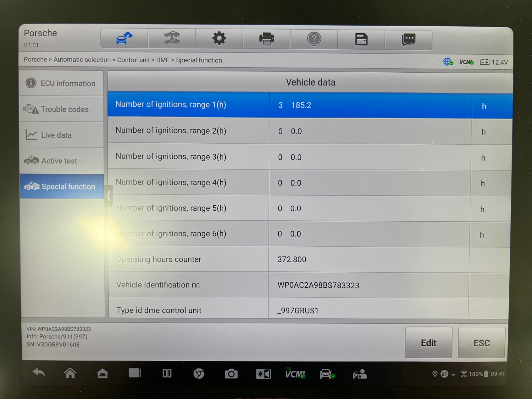The image size is (532, 399).
Task: Switch to the Trouble codes tab
Action: pyautogui.click(x=62, y=109)
